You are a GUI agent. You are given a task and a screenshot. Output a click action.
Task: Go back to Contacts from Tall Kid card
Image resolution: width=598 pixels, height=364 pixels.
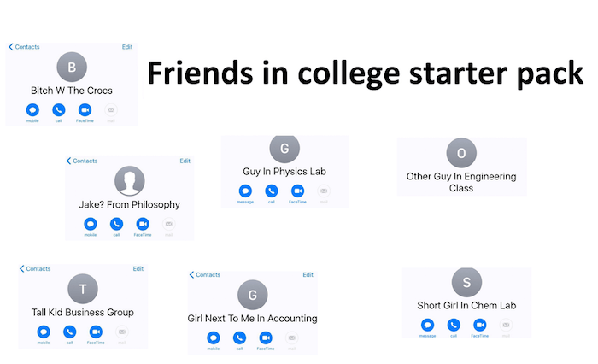(35, 268)
